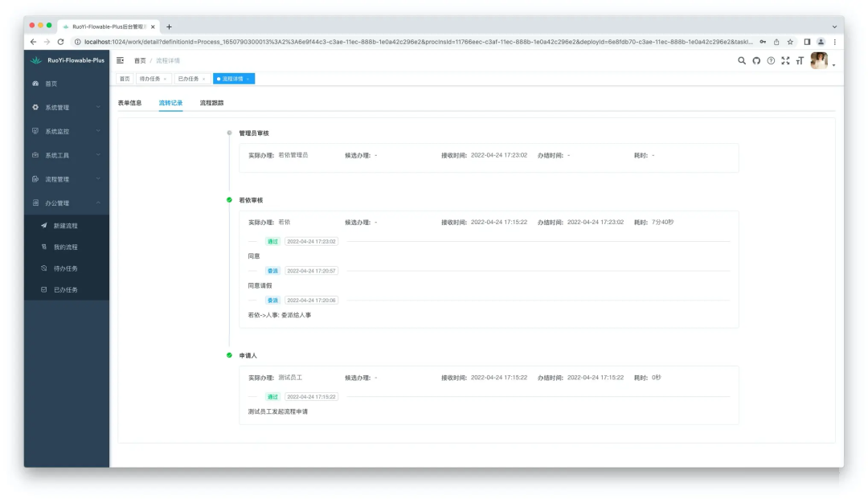
Task: Expand the 系统管理 sidebar menu
Action: (66, 108)
